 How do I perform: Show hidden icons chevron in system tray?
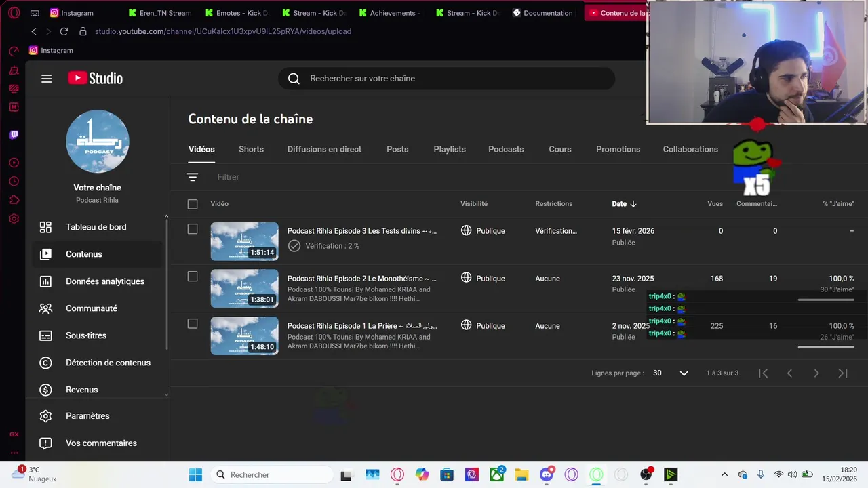click(x=724, y=474)
